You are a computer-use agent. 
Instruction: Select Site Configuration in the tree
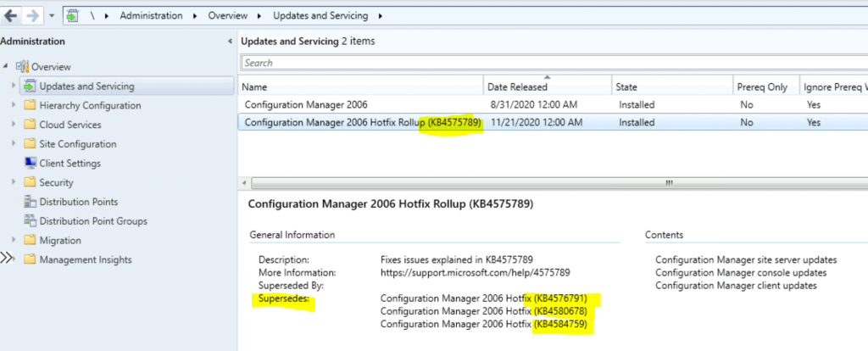tap(78, 144)
